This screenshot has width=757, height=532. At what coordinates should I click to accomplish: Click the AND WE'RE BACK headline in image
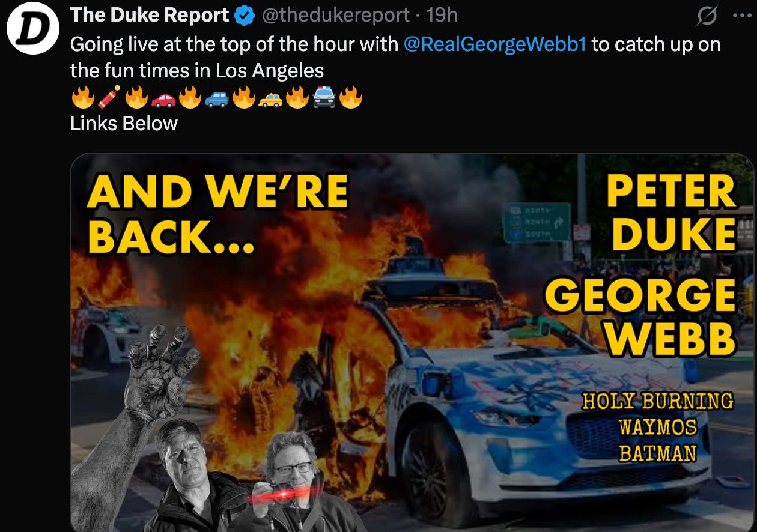coord(217,214)
